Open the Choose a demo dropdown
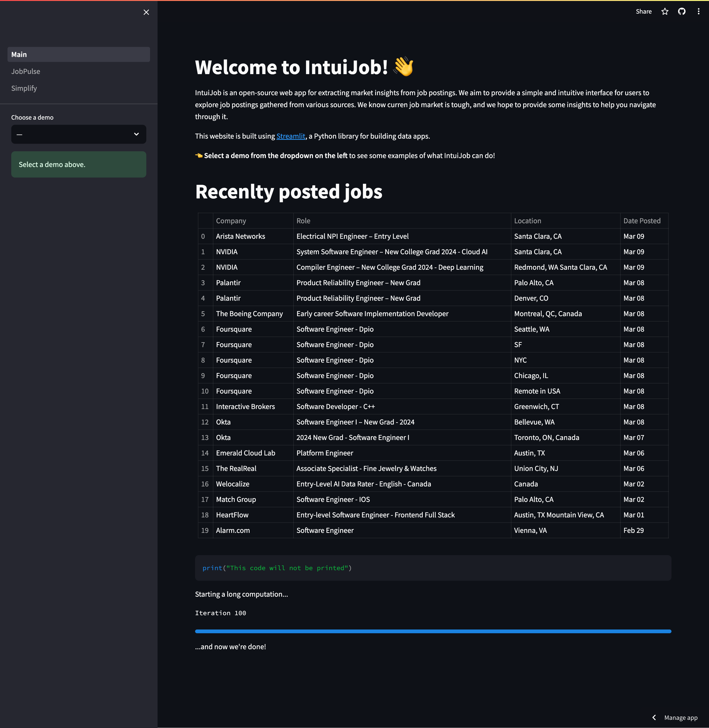This screenshot has height=728, width=709. coord(78,134)
